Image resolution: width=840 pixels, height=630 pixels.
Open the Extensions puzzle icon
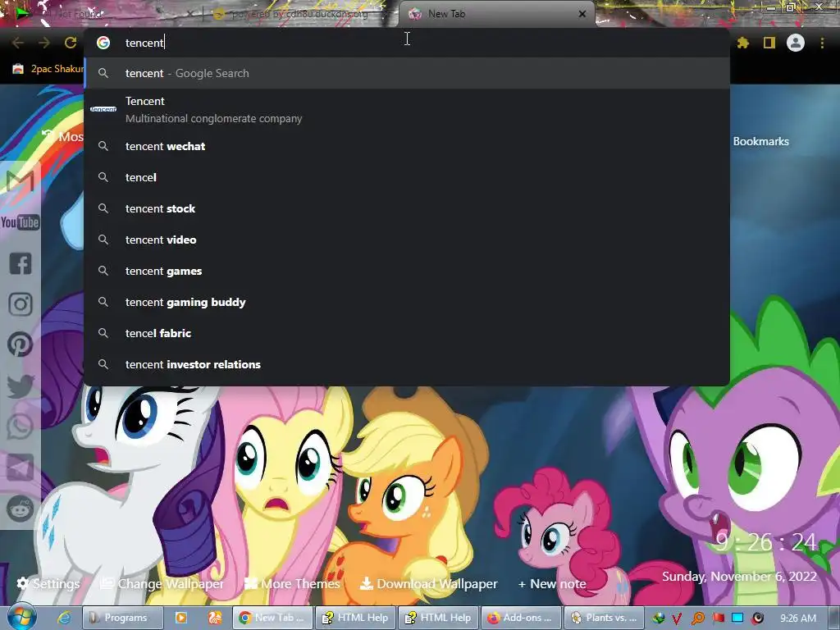tap(742, 43)
